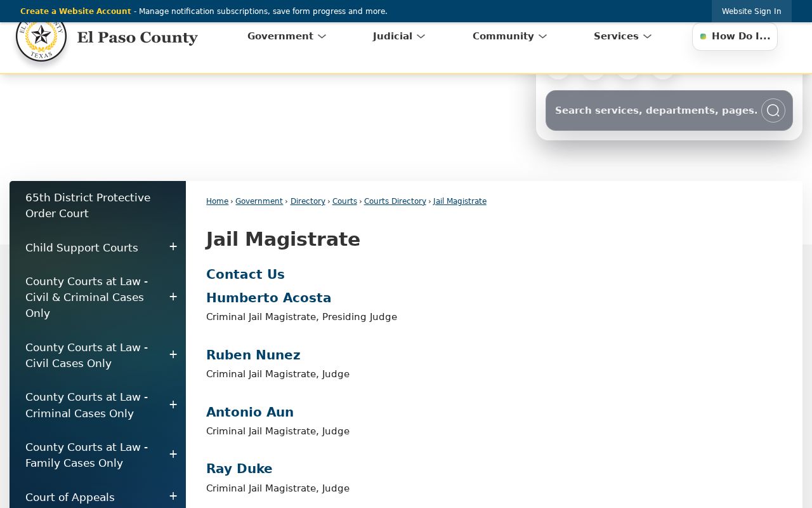Open Child Support Courts sidebar link
The height and width of the screenshot is (508, 812).
pos(82,248)
